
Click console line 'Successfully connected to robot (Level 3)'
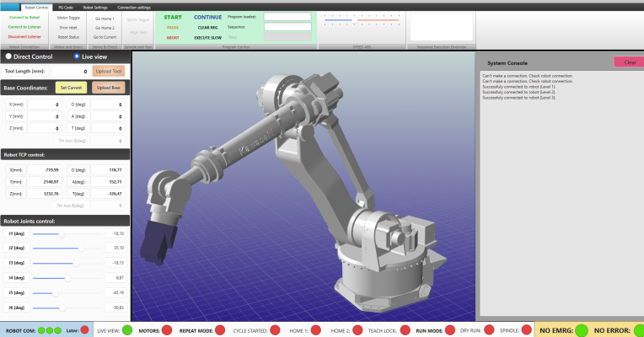pyautogui.click(x=519, y=98)
